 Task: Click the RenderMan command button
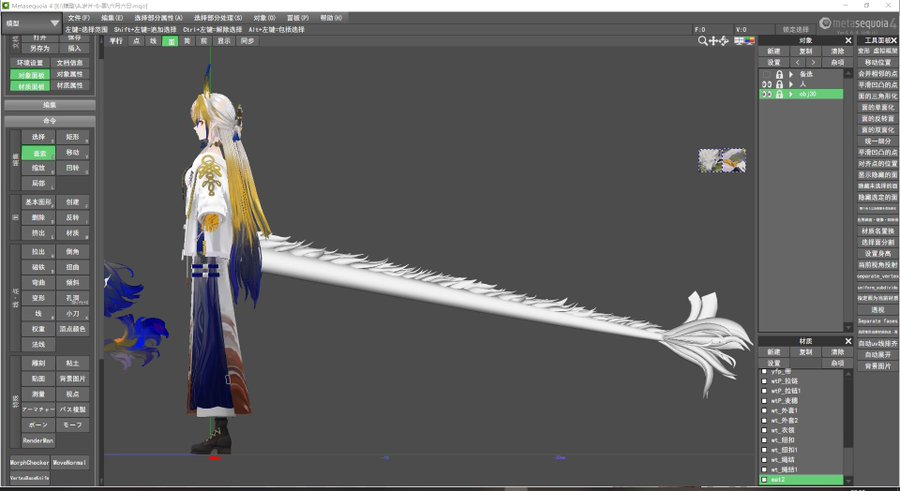pos(38,440)
